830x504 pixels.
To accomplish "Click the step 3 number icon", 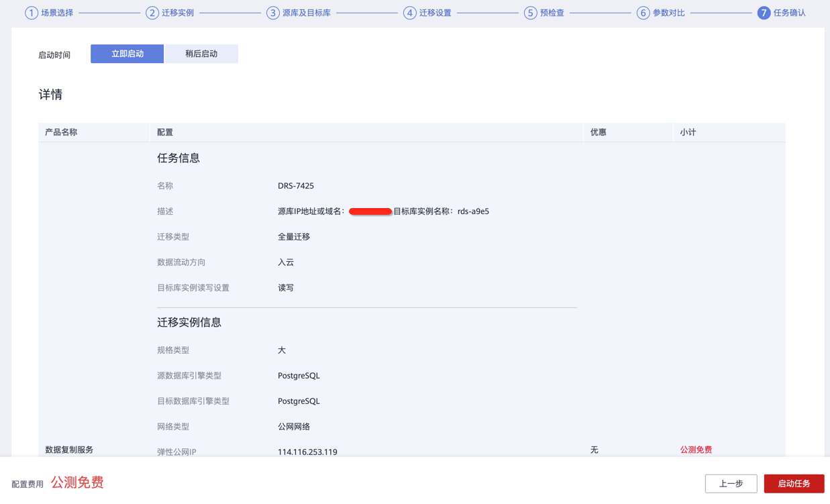I will (272, 13).
